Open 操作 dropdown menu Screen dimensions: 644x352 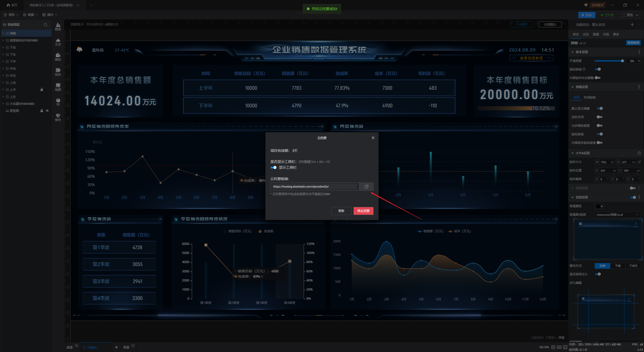point(50,15)
